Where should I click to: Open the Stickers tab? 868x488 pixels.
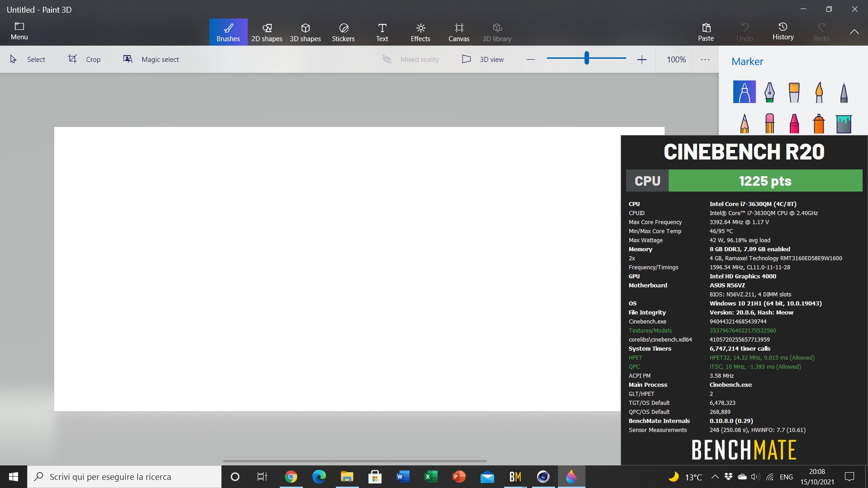click(344, 32)
